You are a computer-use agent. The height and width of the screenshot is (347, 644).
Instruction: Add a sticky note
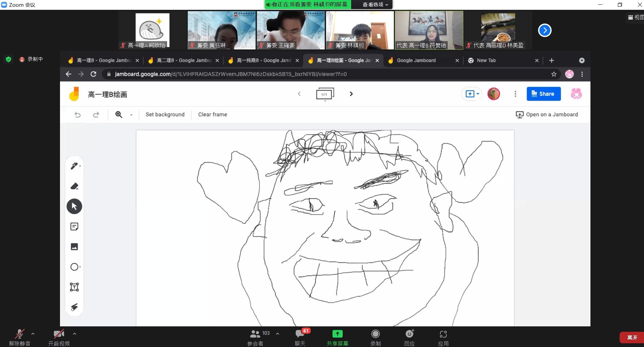(x=74, y=226)
